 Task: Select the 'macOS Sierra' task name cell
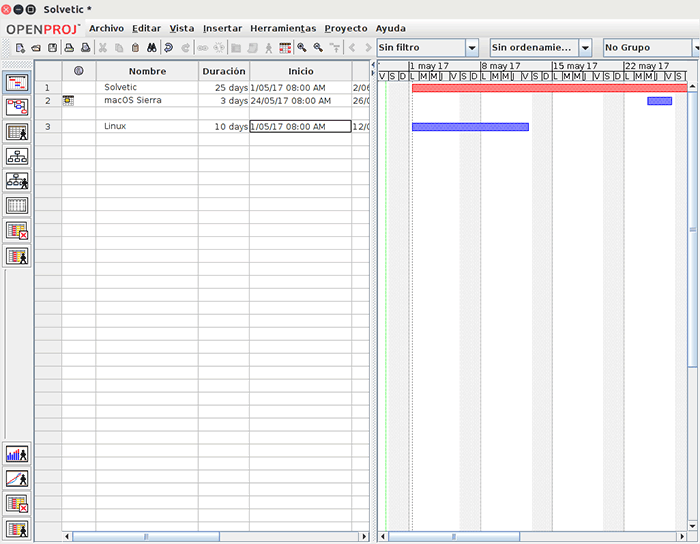(x=147, y=100)
